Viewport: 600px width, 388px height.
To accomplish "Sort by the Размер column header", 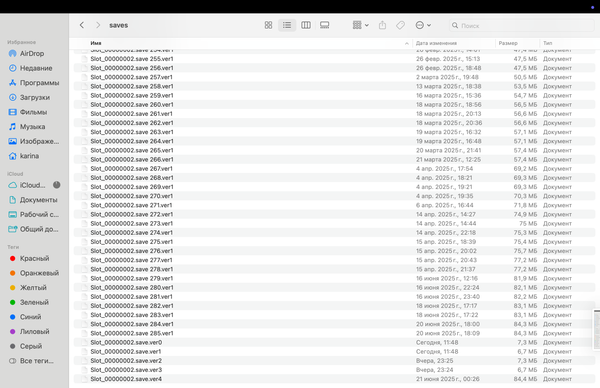I will [x=508, y=43].
